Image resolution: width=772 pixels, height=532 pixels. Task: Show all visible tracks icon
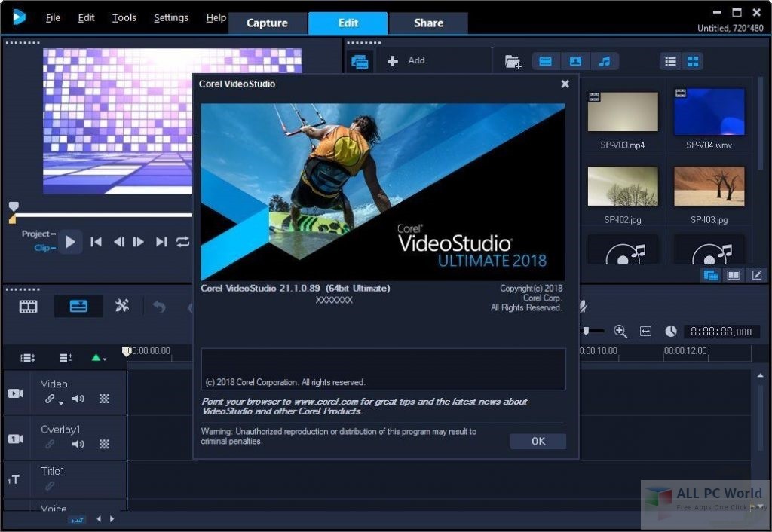click(28, 358)
